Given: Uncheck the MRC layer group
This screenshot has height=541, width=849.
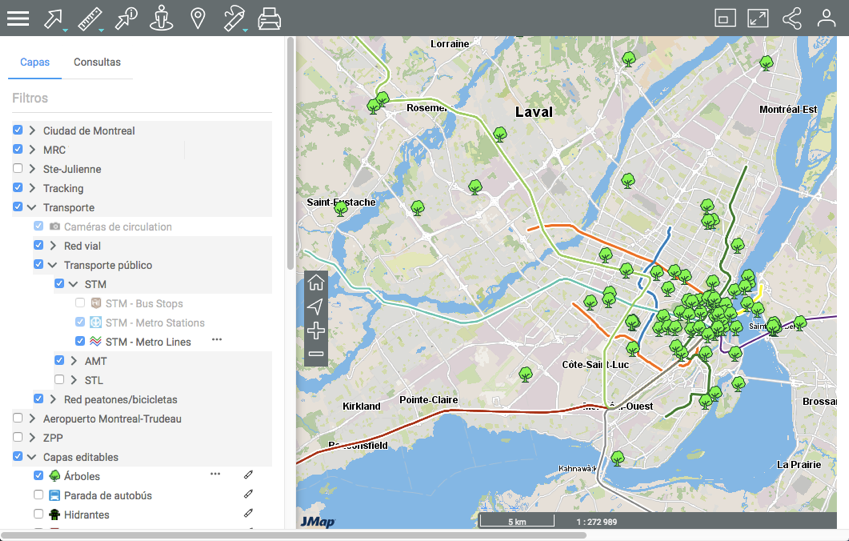Looking at the screenshot, I should point(18,149).
